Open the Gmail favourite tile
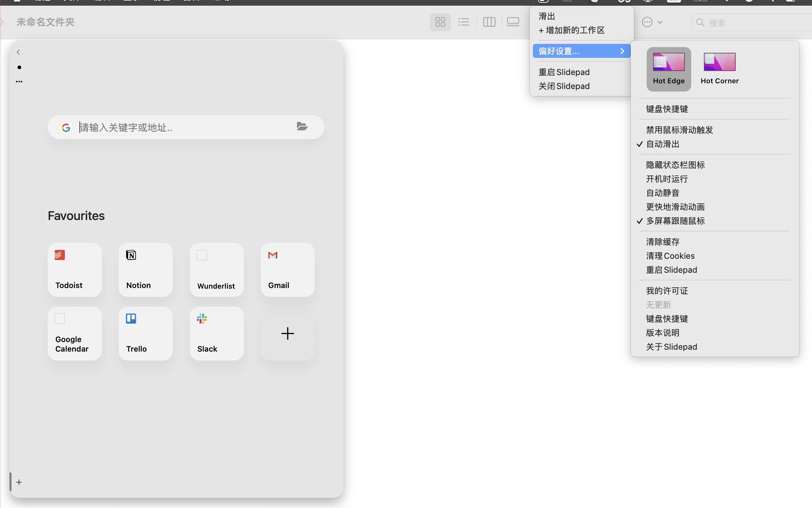This screenshot has width=812, height=508. pyautogui.click(x=288, y=270)
